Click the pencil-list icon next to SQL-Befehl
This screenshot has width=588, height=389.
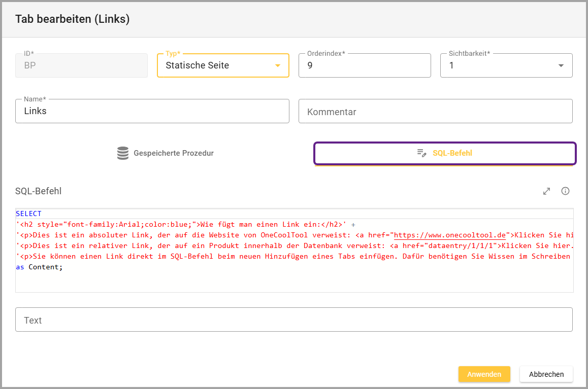pyautogui.click(x=421, y=153)
